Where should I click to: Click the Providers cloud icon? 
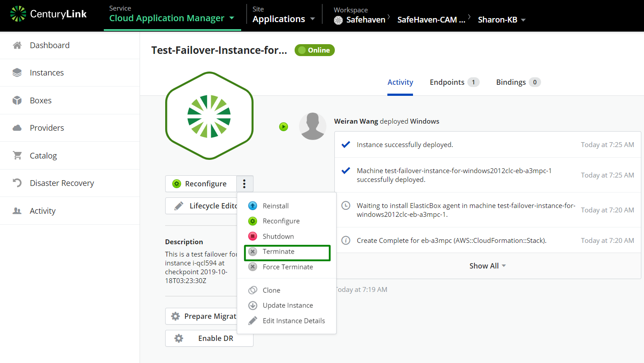[17, 128]
